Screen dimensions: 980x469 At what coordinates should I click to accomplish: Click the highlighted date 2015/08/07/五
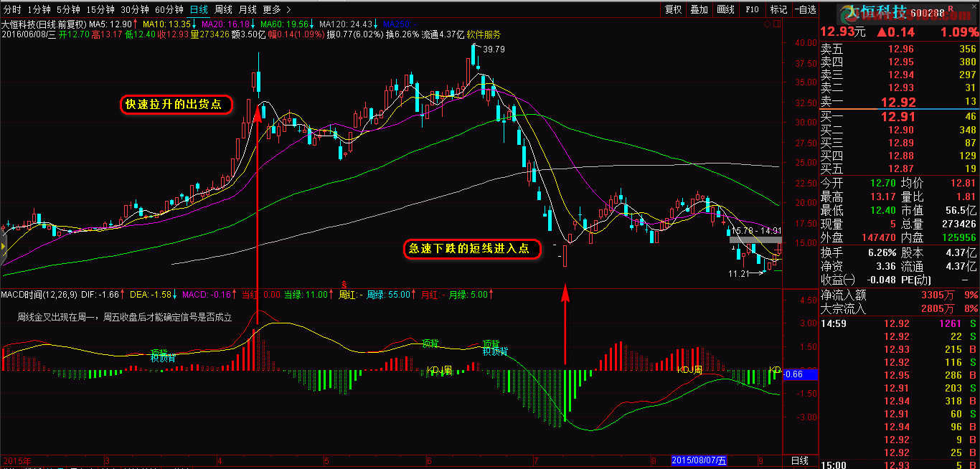[699, 460]
